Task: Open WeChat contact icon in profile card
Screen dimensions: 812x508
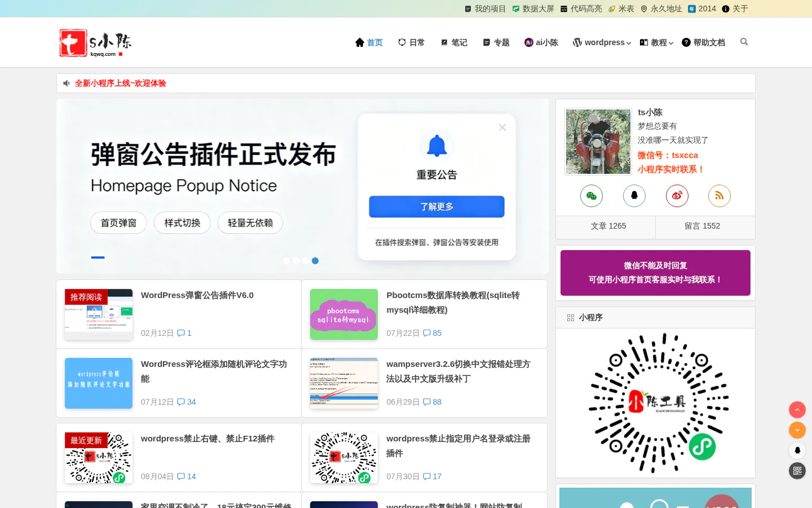Action: [592, 196]
